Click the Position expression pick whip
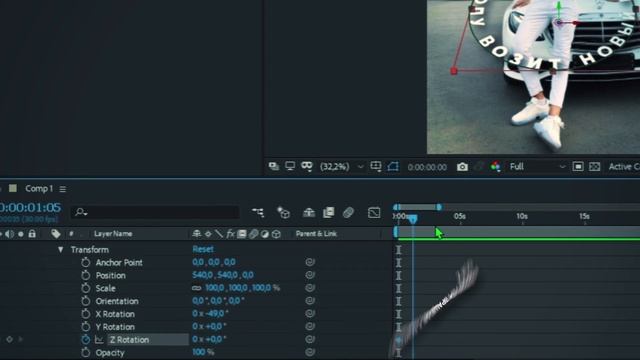The image size is (640, 360). 310,275
